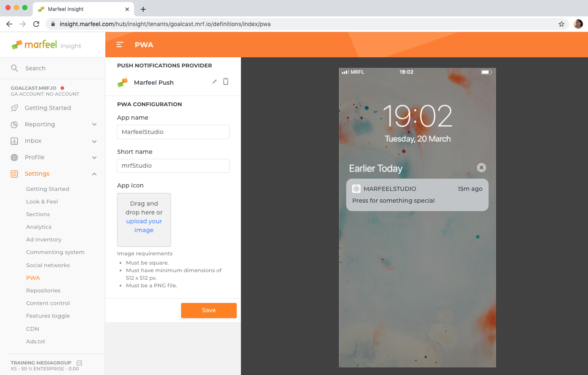Open Ad inventory settings

44,239
